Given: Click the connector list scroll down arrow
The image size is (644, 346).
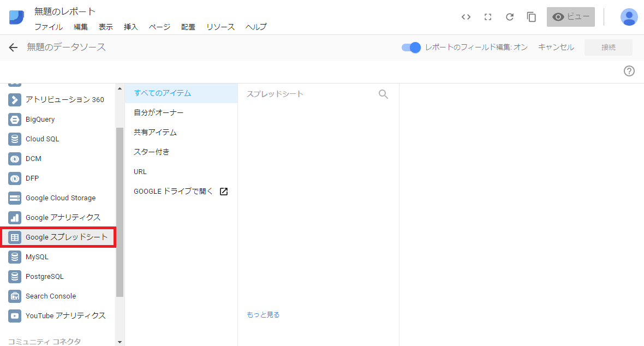Looking at the screenshot, I should pos(120,342).
